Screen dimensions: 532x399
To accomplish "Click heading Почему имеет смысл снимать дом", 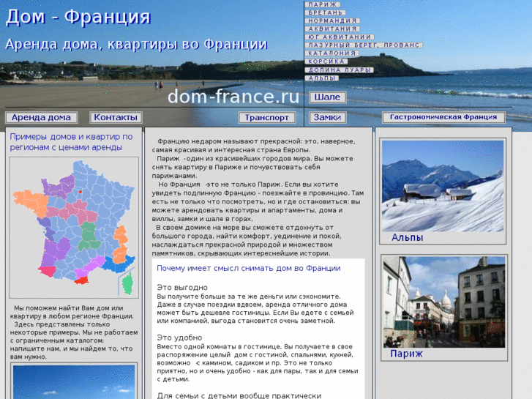I will 249,268.
